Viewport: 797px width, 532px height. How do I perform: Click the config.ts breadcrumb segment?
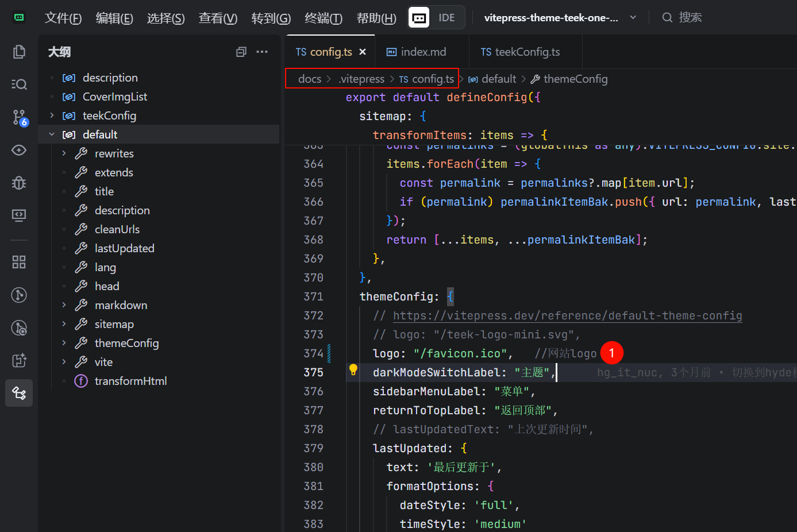tap(426, 79)
